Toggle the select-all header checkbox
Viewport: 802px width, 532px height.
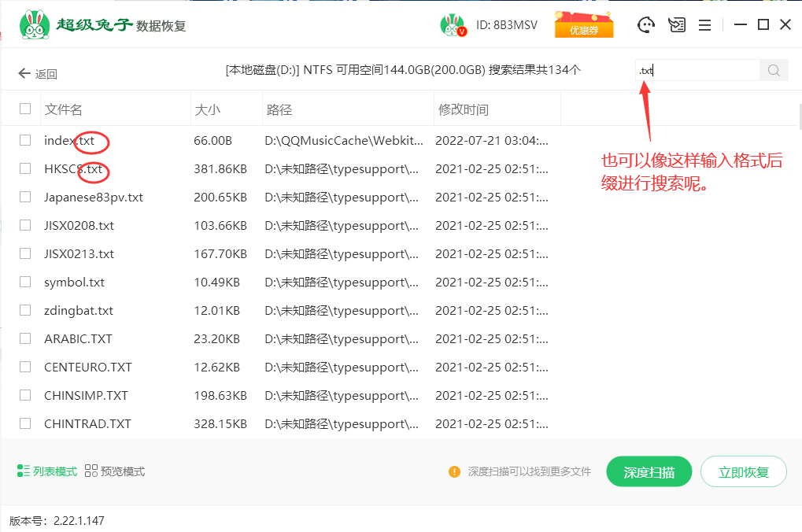tap(25, 109)
